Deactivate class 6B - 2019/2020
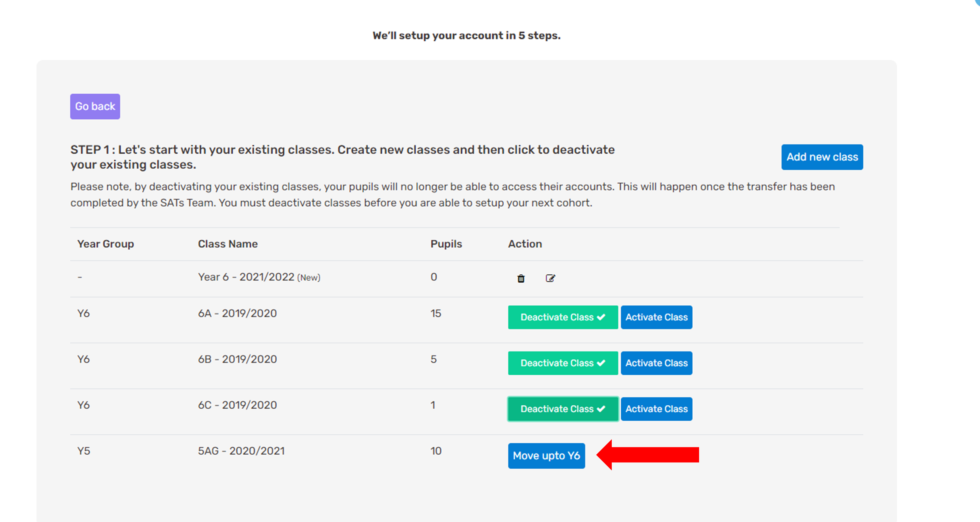 click(x=563, y=363)
